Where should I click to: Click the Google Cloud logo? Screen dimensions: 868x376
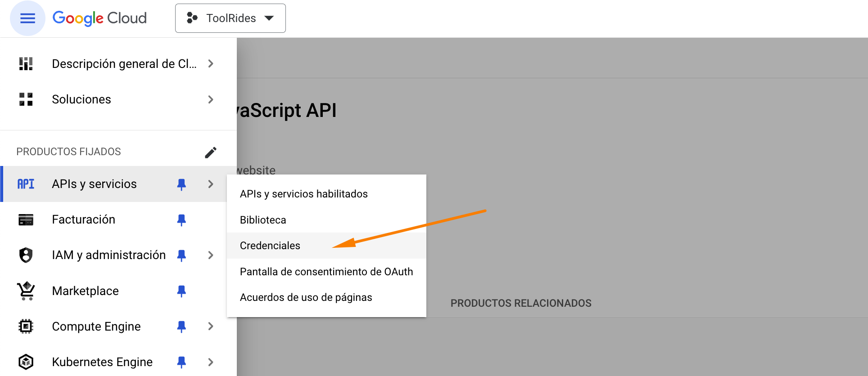click(x=99, y=18)
